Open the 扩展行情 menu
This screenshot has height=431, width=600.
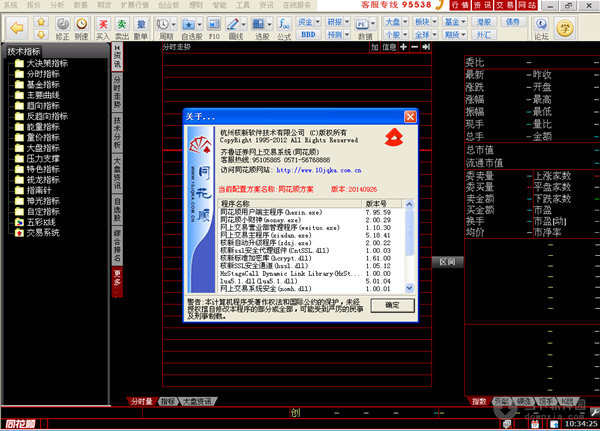[x=134, y=5]
